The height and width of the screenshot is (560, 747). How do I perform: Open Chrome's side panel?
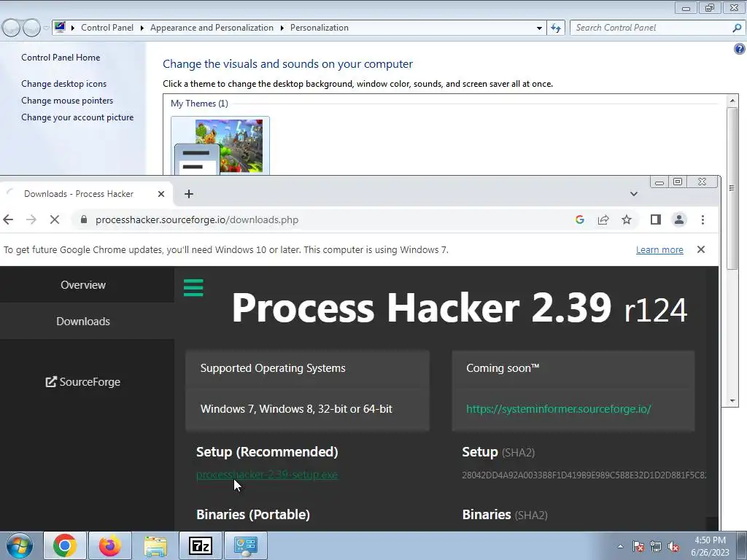(656, 219)
